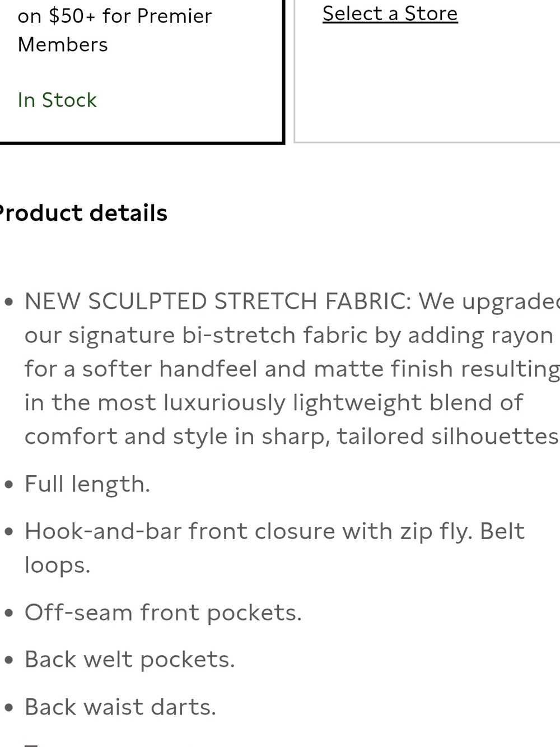560x747 pixels.
Task: Click the NEW SCULPTED STRETCH FABRIC text
Action: tap(217, 301)
